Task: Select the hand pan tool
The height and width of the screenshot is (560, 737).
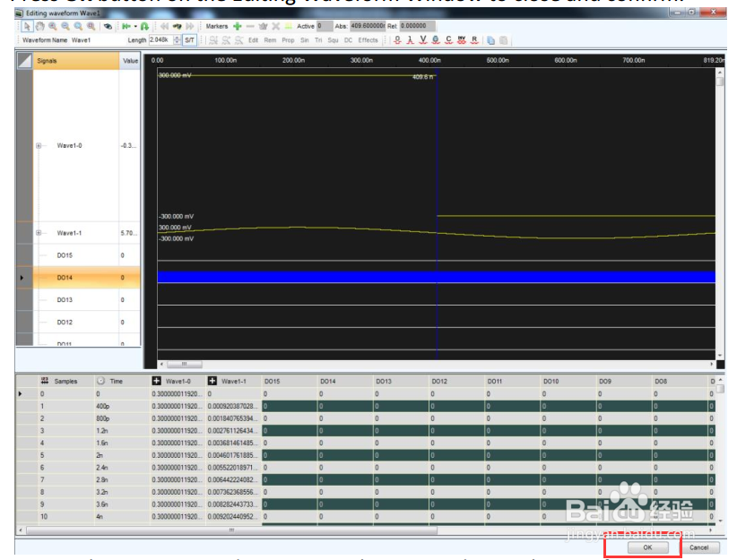Action: pyautogui.click(x=40, y=26)
